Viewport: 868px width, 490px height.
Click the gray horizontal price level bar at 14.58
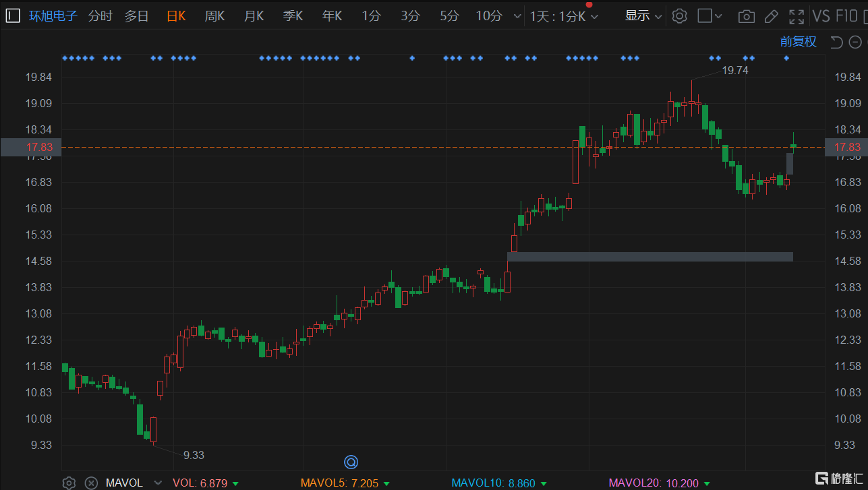tap(649, 257)
